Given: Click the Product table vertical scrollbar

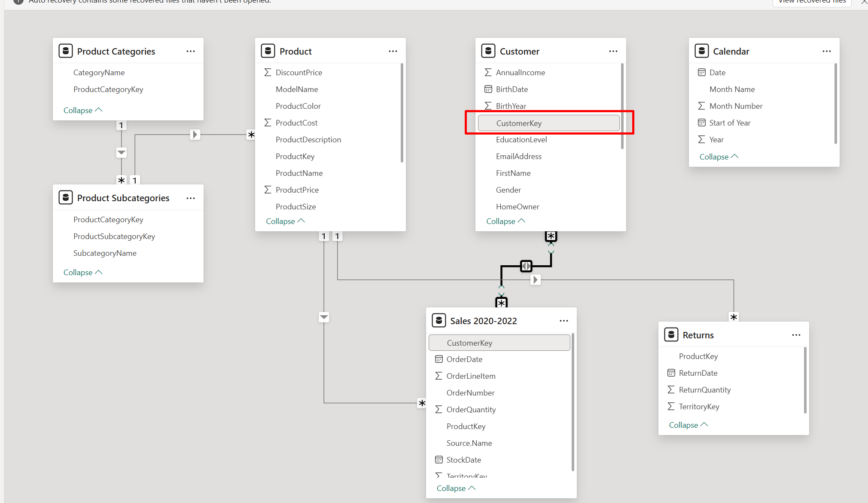Looking at the screenshot, I should (x=402, y=113).
